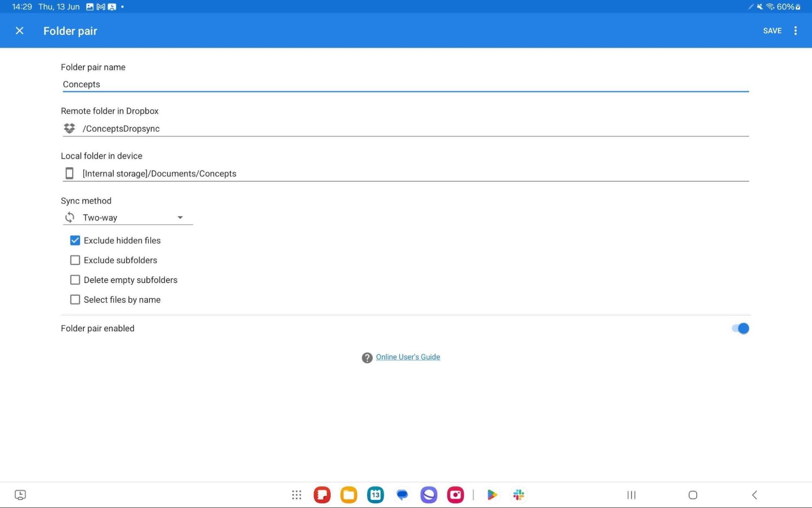Open the yellow My Files app
Viewport: 812px width, 508px height.
349,495
